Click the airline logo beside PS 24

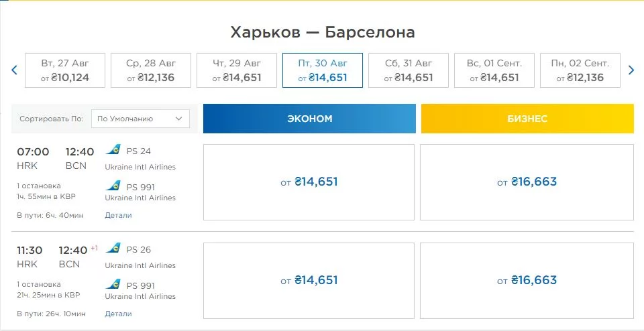point(113,150)
